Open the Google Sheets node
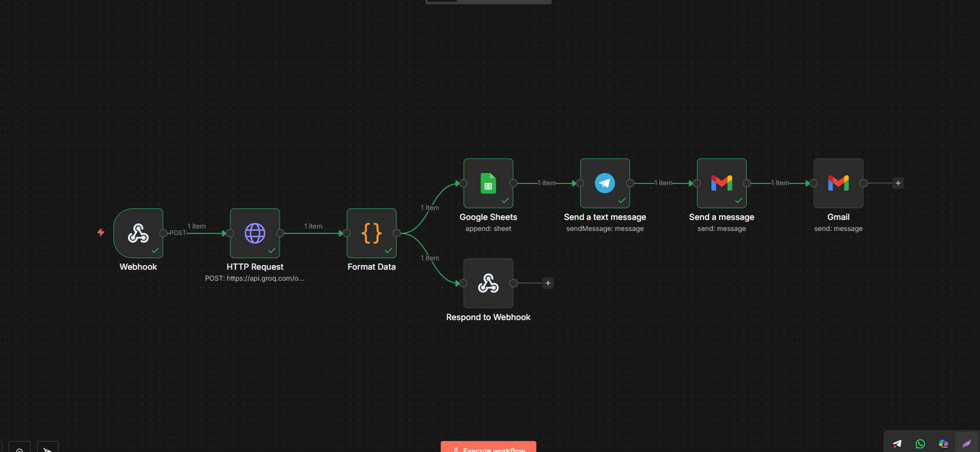Screen dimensions: 980x452 [488, 183]
